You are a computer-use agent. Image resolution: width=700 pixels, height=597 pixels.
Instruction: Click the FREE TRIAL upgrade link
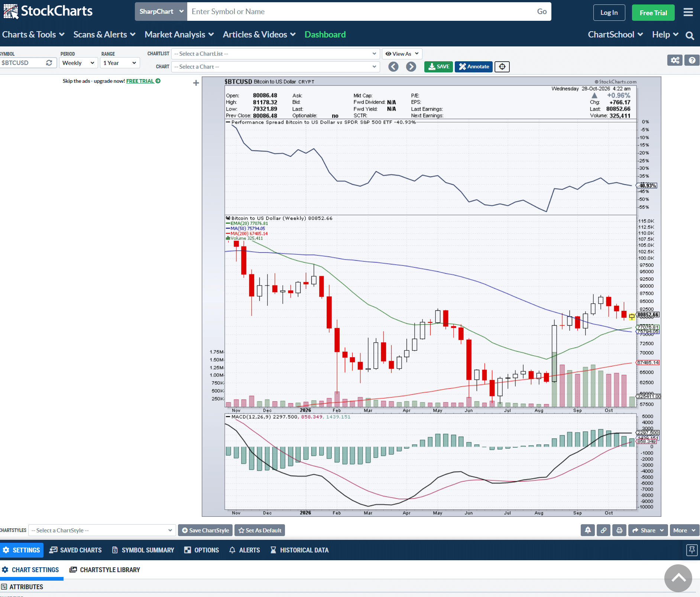click(x=143, y=81)
